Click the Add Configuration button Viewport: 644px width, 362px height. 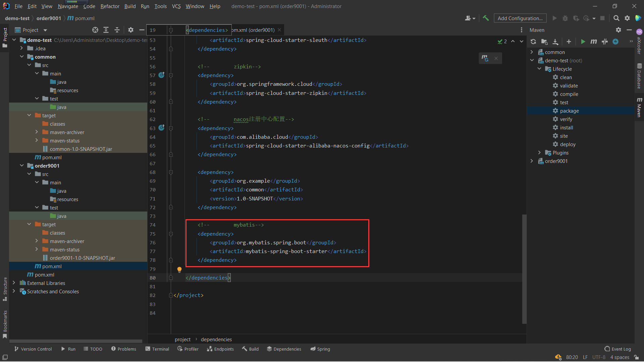520,18
